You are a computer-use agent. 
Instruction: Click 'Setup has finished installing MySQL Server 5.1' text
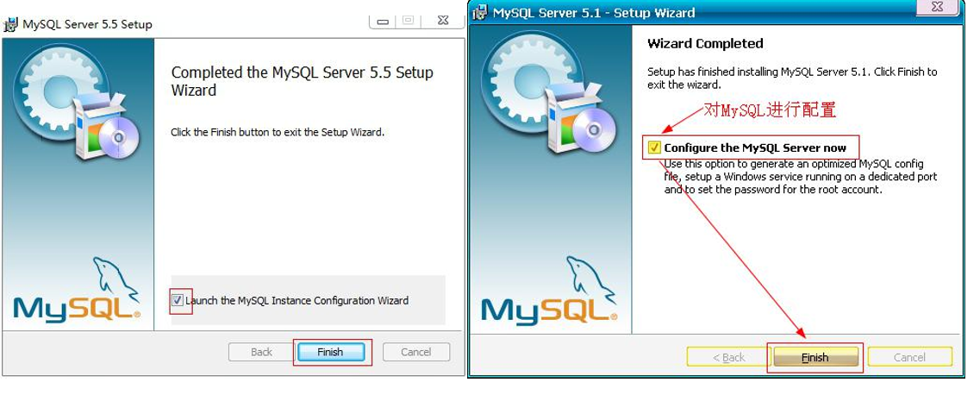pos(792,78)
